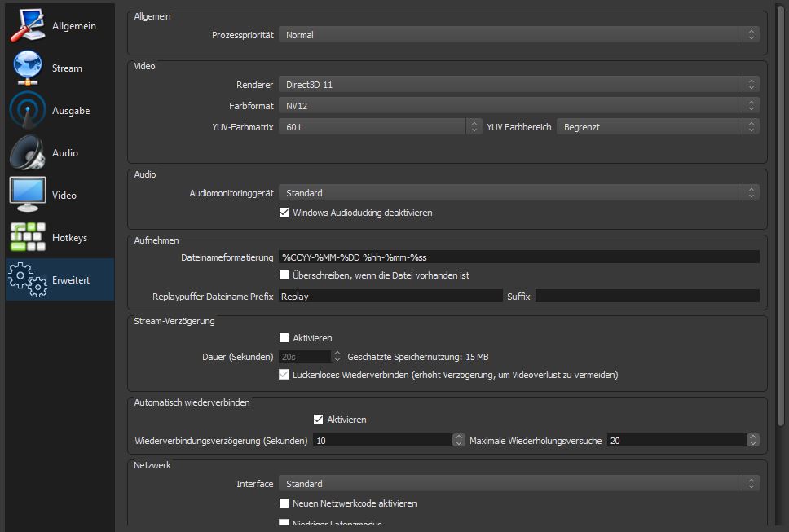Open the Allgemein settings icon
The height and width of the screenshot is (532, 789).
[x=28, y=25]
